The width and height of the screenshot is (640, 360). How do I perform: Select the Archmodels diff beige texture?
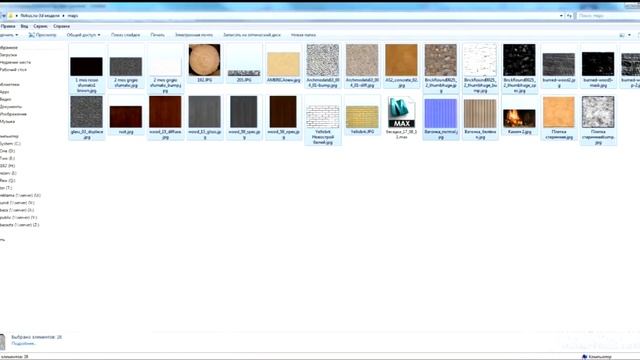(x=362, y=60)
